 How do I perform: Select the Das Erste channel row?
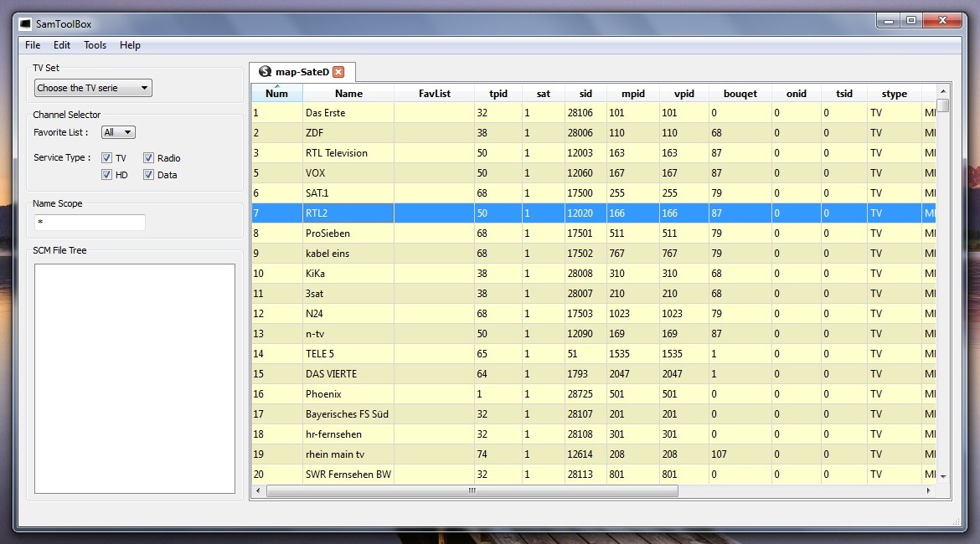[593, 113]
